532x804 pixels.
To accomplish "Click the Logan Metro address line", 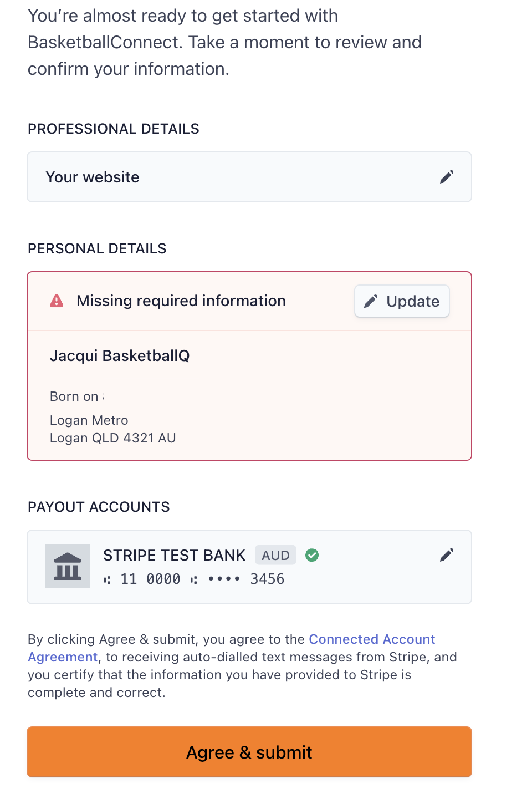I will 89,420.
